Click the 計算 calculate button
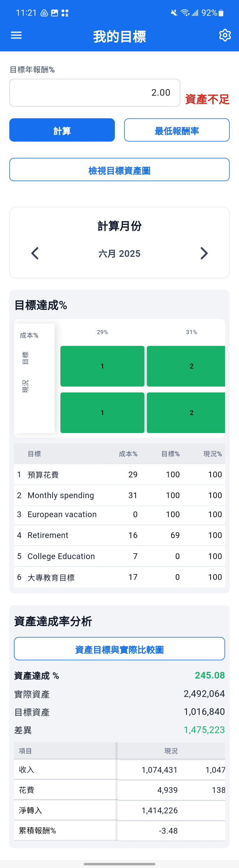Screen dimensions: 239x868 click(62, 130)
